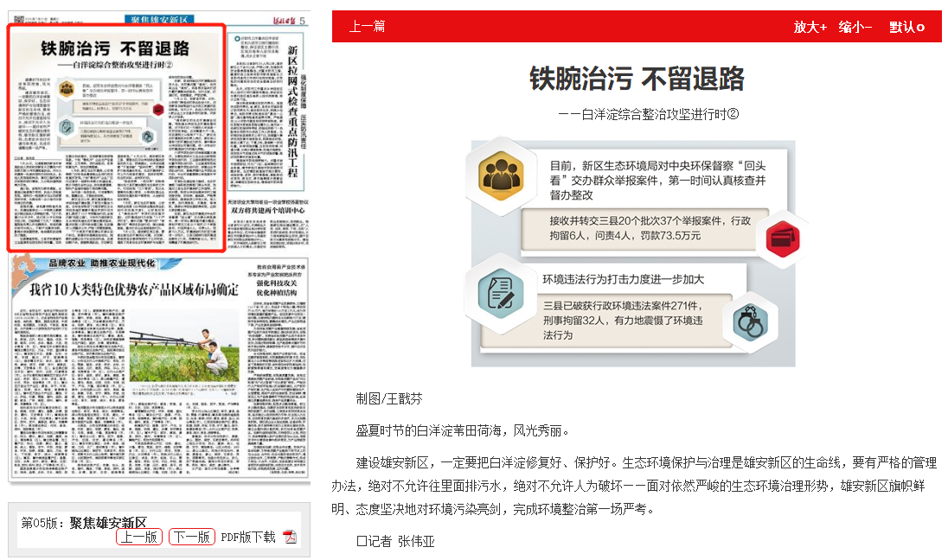This screenshot has width=948, height=560.
Task: Click the PDF版下载 link
Action: pyautogui.click(x=248, y=537)
